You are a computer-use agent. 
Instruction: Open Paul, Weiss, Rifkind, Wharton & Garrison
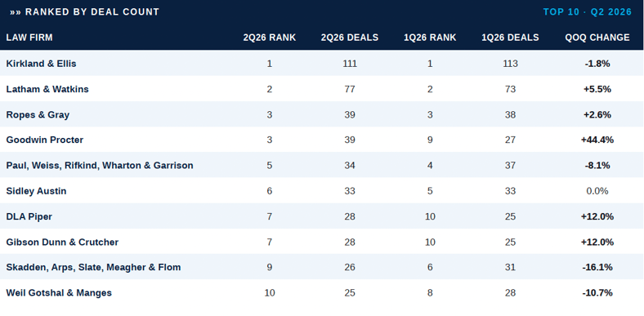click(x=100, y=166)
